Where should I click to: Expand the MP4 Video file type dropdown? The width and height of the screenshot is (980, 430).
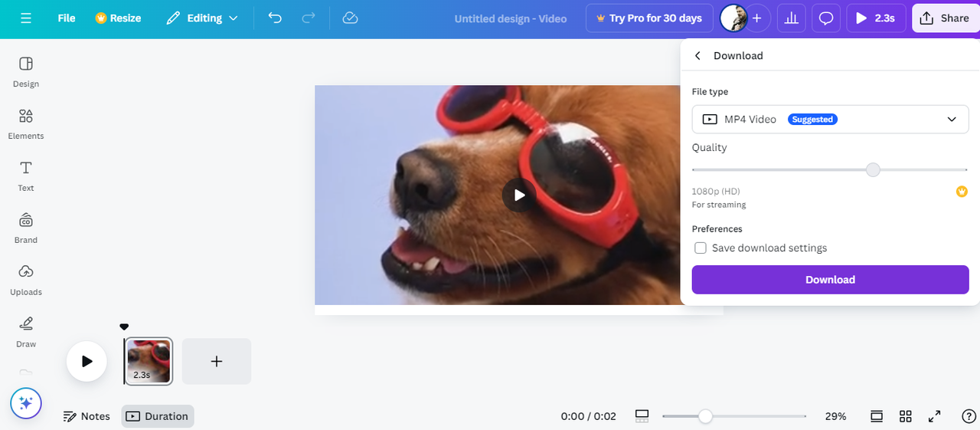(830, 119)
